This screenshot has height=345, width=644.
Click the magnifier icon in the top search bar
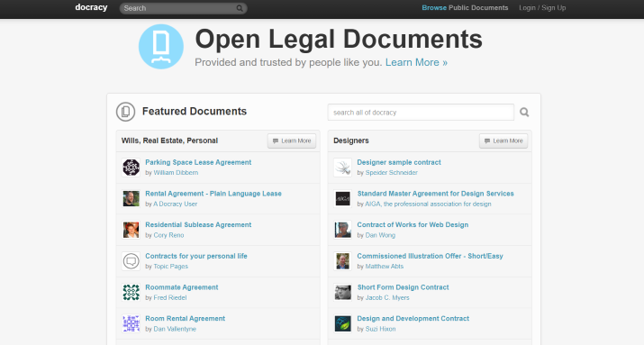tap(240, 8)
